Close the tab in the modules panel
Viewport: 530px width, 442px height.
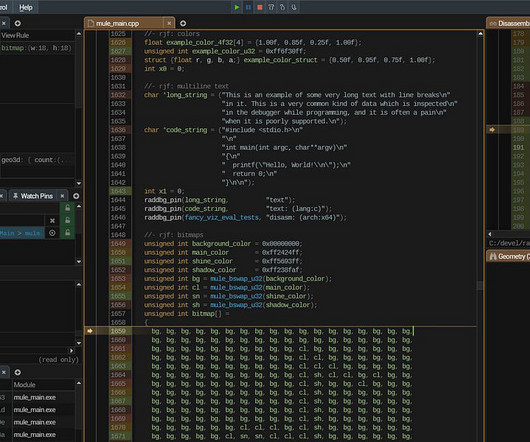(x=4, y=372)
